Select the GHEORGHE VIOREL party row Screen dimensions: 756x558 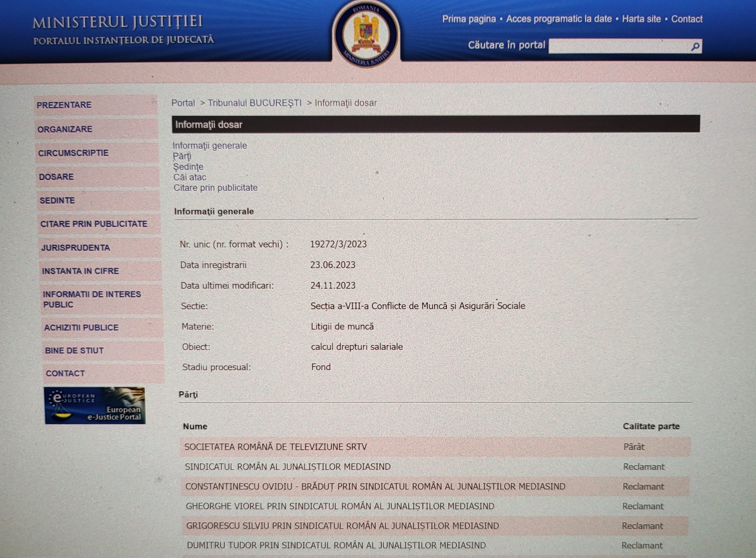435,506
